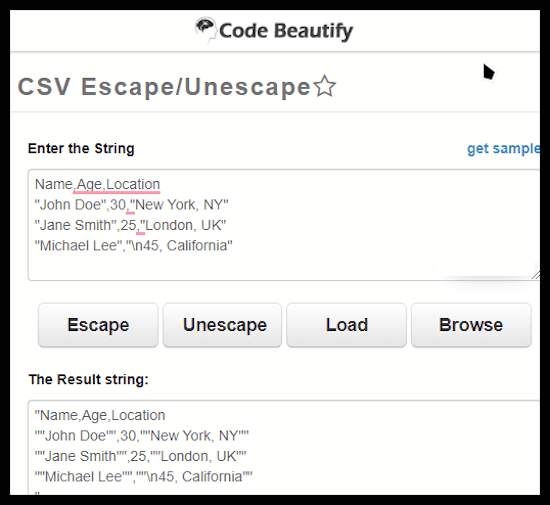Click the Code Beautify site title text
550x505 pixels.
tap(286, 31)
